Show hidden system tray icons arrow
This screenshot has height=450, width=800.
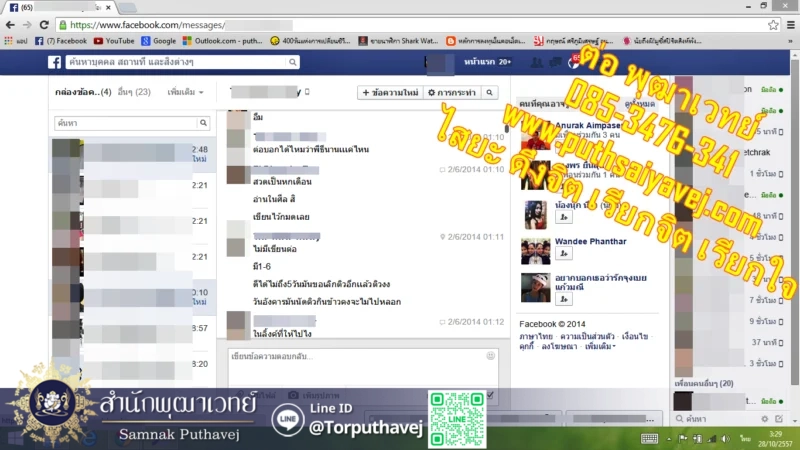[669, 439]
